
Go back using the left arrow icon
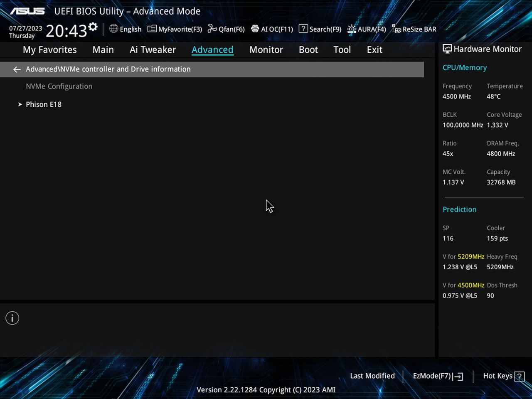[x=17, y=69]
